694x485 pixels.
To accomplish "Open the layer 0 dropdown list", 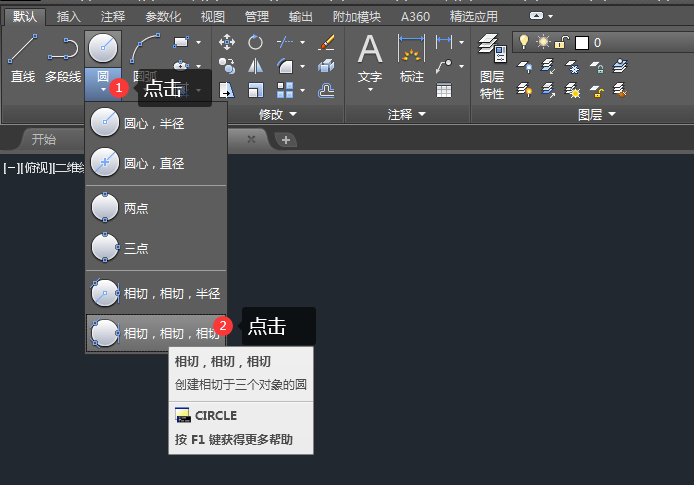I will (x=603, y=43).
